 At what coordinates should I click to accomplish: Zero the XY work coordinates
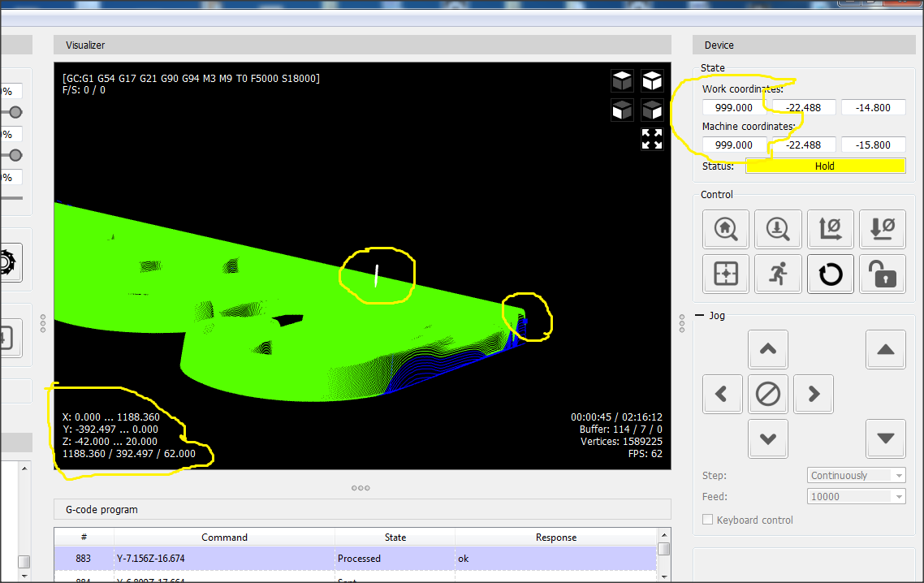click(x=830, y=229)
